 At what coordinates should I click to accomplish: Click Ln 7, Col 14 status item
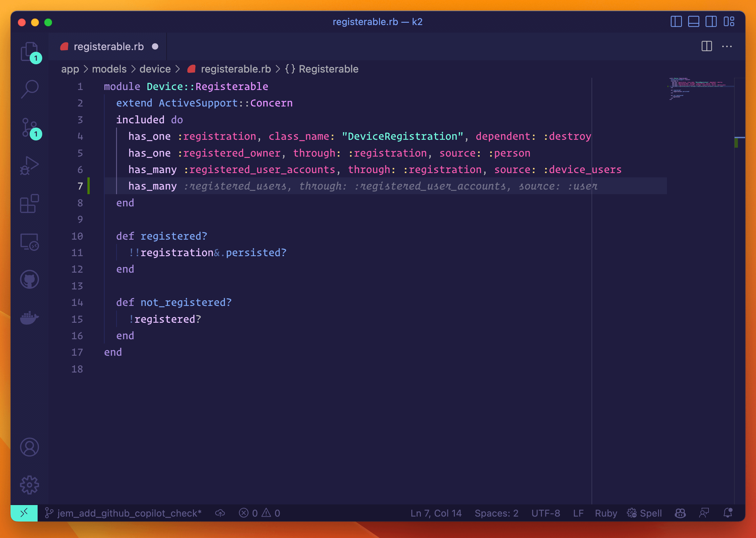(x=435, y=513)
